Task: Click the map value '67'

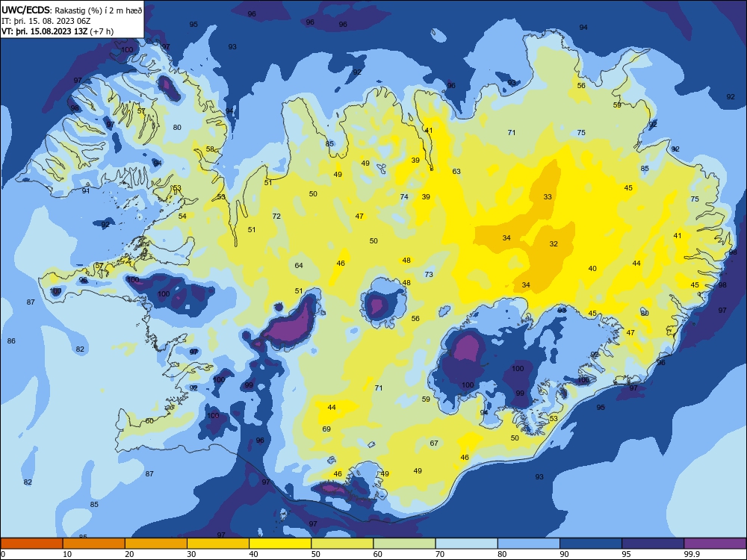Action: [x=434, y=444]
